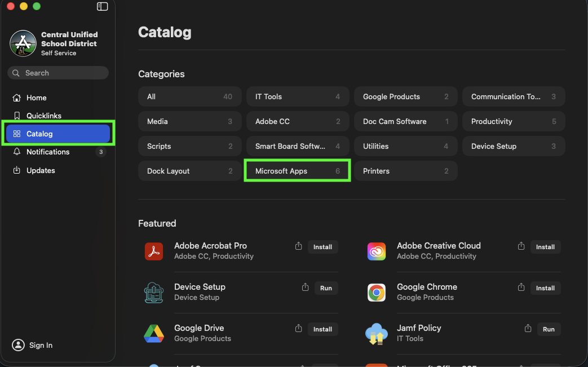Open the Dock Layout category
The width and height of the screenshot is (588, 367).
(190, 171)
